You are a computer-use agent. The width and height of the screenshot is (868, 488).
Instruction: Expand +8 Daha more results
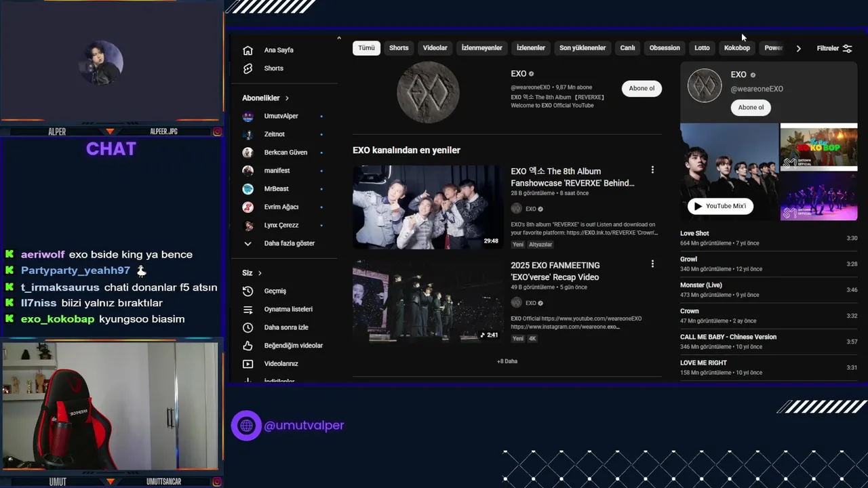[507, 361]
